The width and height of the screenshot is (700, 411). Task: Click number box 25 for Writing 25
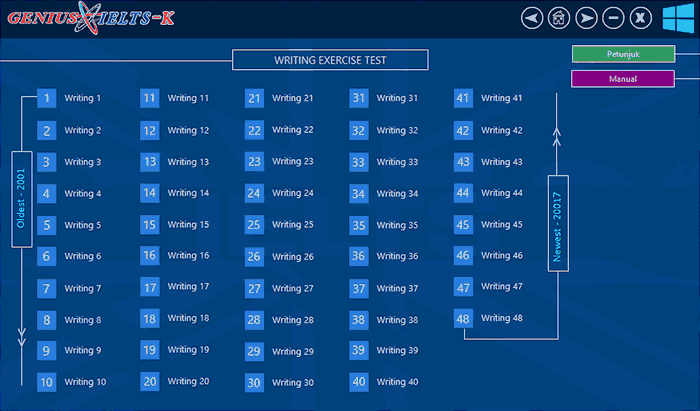(x=254, y=225)
